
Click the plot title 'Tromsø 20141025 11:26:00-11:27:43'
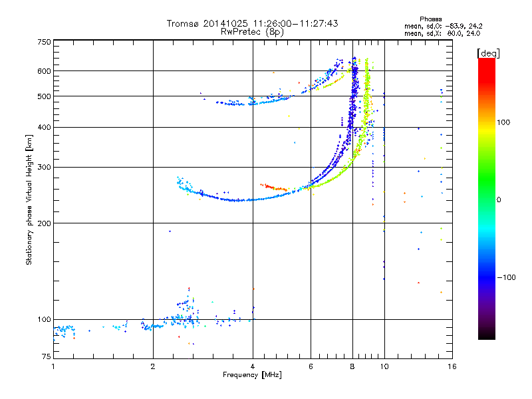[x=252, y=23]
